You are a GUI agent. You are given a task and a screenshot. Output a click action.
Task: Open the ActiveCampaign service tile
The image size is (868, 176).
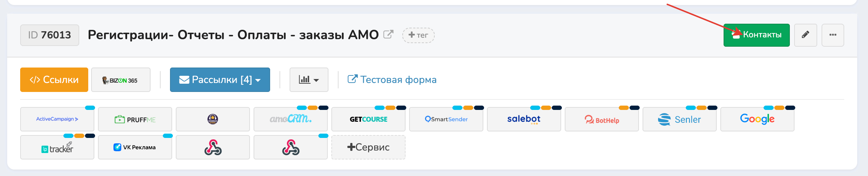57,119
